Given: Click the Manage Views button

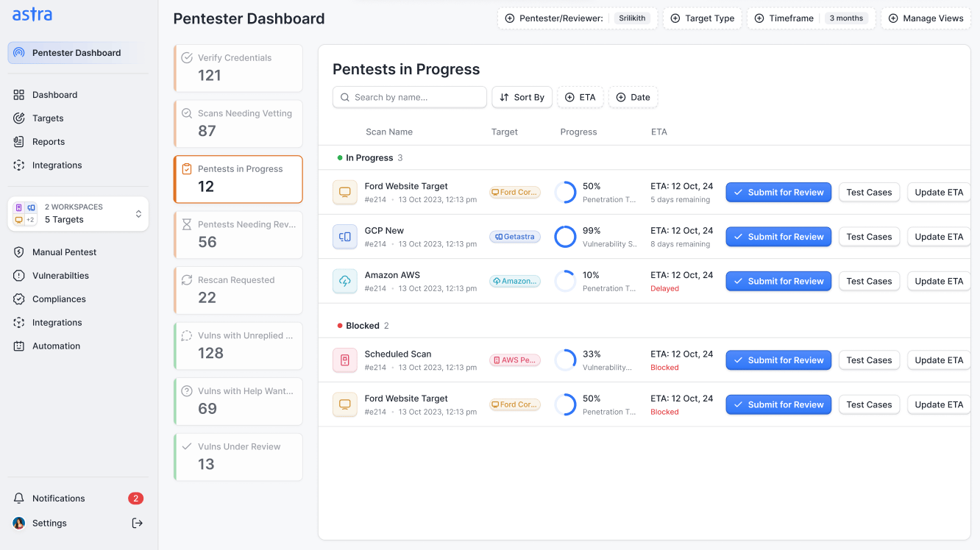Looking at the screenshot, I should click(926, 18).
